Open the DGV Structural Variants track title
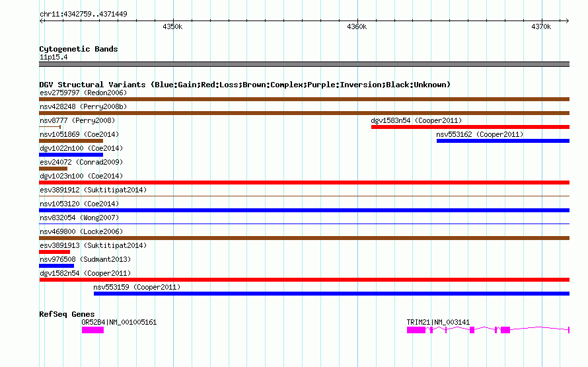 coord(244,85)
